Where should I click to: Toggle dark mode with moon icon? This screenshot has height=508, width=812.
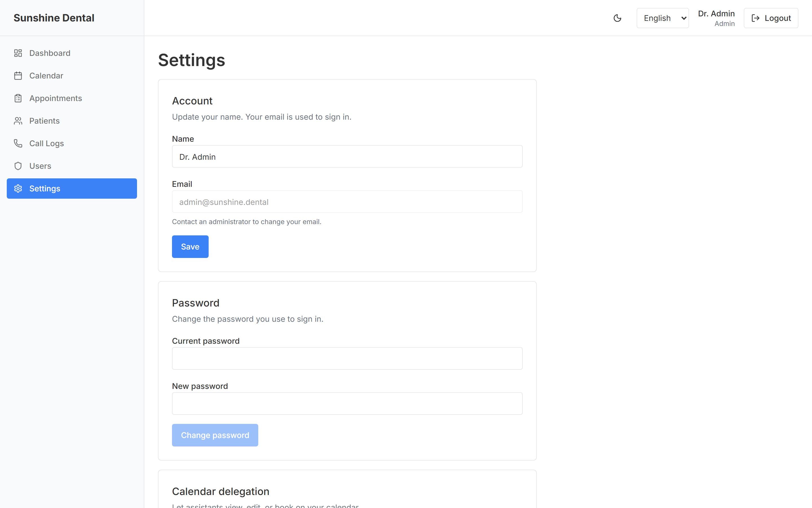point(617,18)
